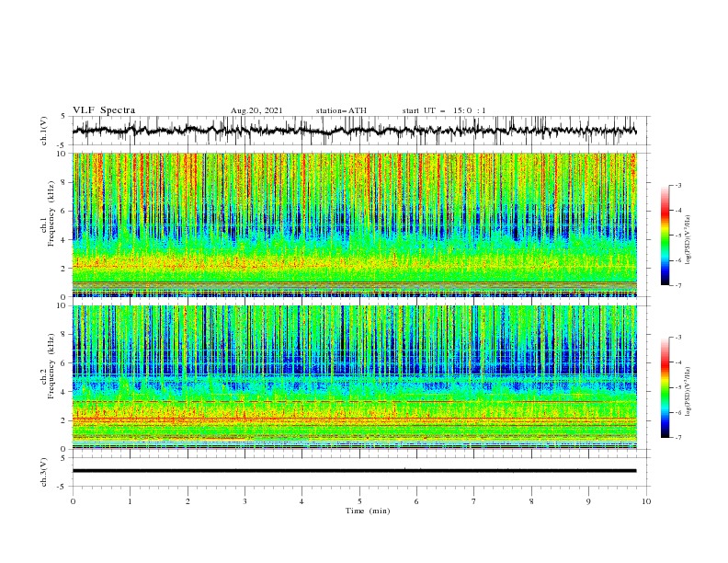Click the '-3' label on ch.1 colorbar
The width and height of the screenshot is (728, 563).
[x=677, y=185]
